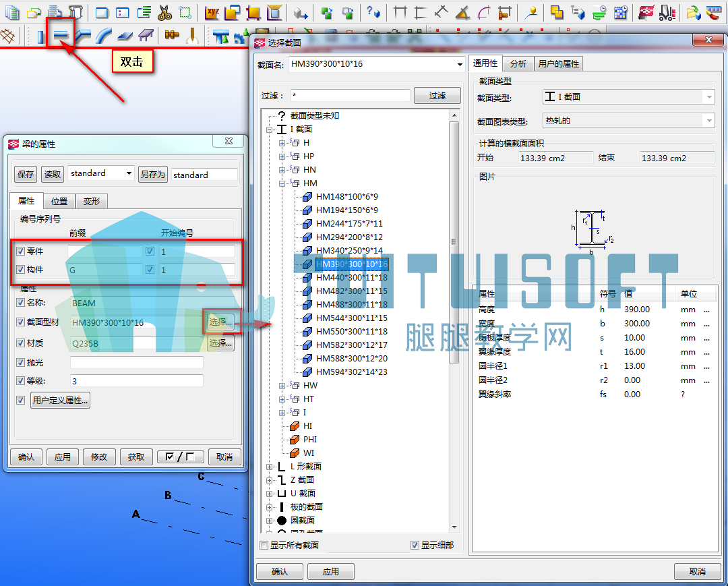Open the calendar schedule icon

pos(621,13)
